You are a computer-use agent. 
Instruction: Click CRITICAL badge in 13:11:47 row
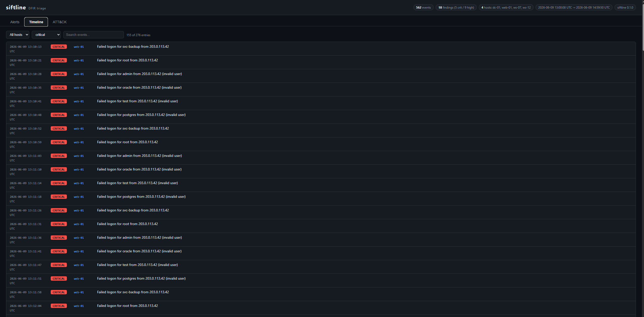click(59, 265)
